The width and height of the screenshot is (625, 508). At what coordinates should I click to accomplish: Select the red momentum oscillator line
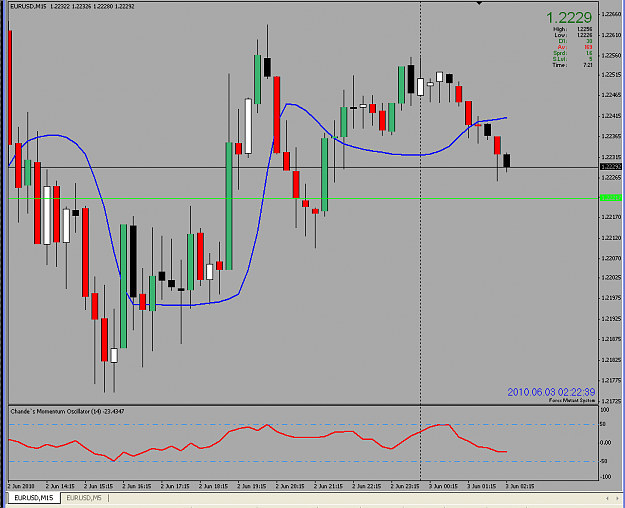[255, 429]
